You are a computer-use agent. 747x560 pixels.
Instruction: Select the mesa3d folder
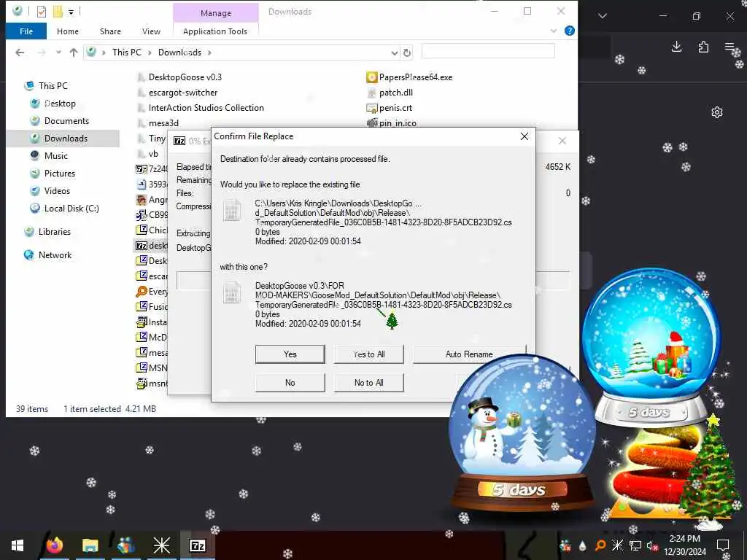click(163, 122)
